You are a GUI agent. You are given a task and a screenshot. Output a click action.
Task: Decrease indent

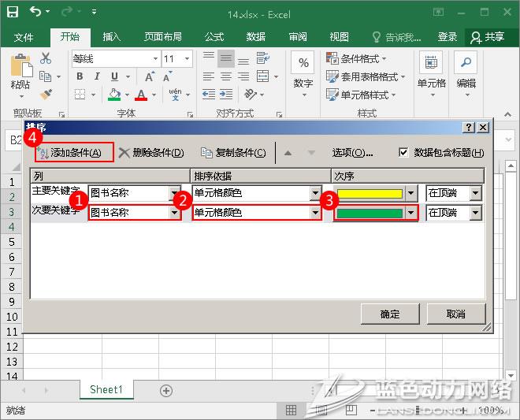pos(209,95)
